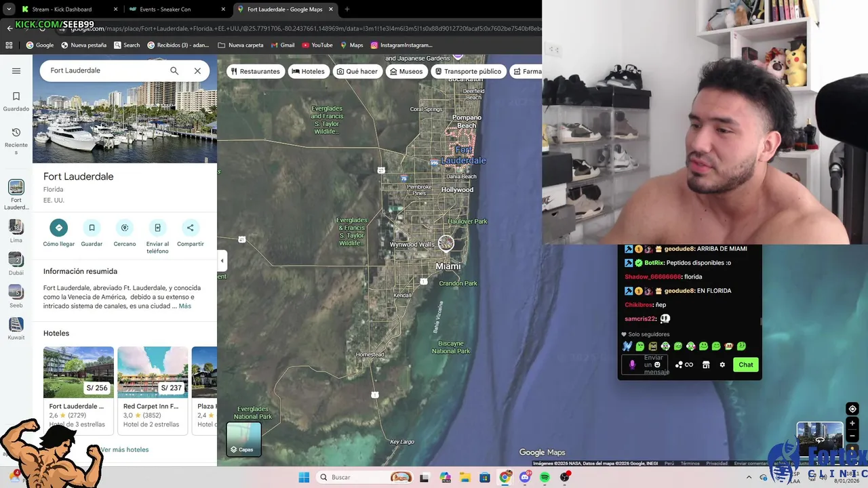The width and height of the screenshot is (868, 488).
Task: Open a new browser tab
Action: pos(347,9)
